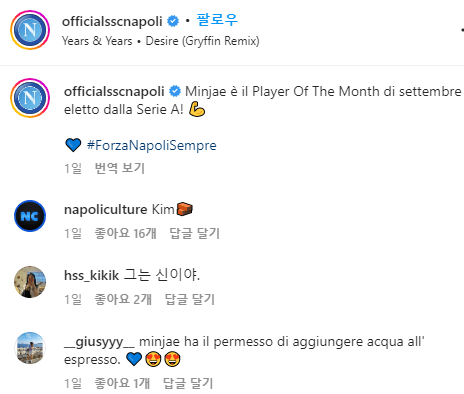464x394 pixels.
Task: Open the Napoli avatar beside the caption
Action: (x=30, y=98)
